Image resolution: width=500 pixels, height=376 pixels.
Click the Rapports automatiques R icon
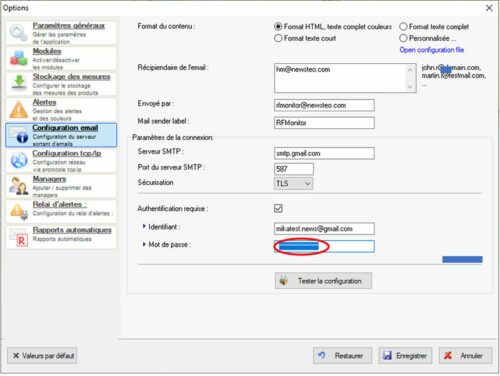19,238
